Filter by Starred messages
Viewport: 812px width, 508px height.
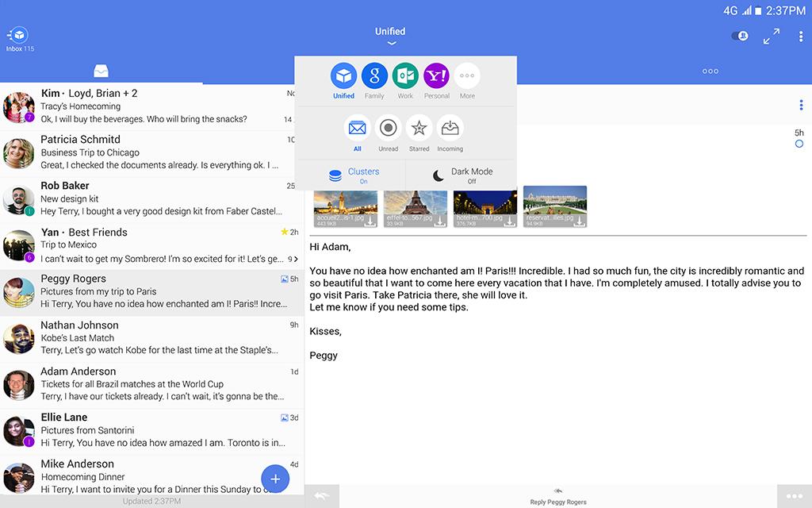[419, 129]
